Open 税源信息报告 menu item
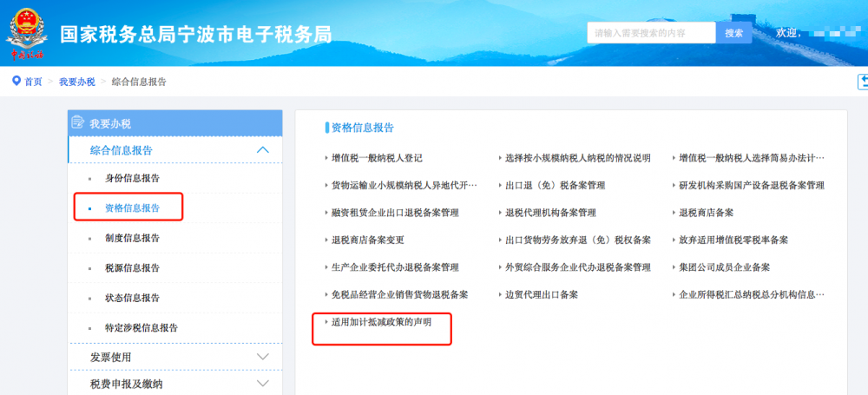Image resolution: width=868 pixels, height=395 pixels. coord(132,268)
